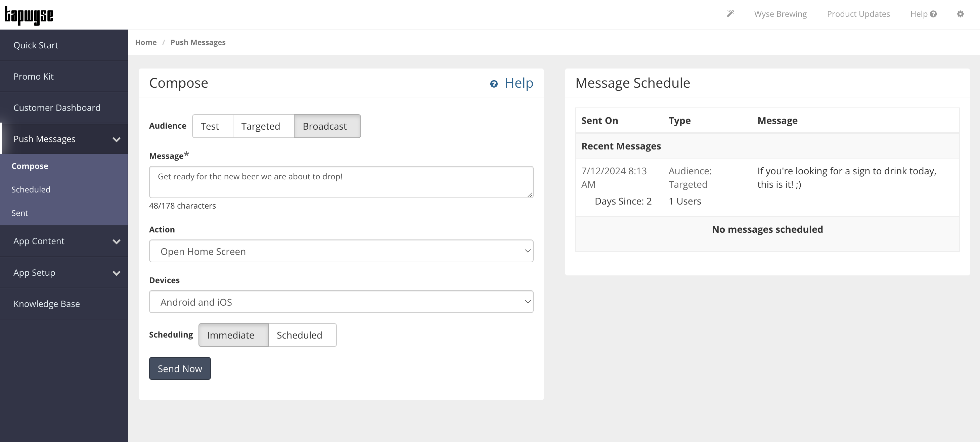Click the magic wand icon in top bar
Image resolution: width=980 pixels, height=442 pixels.
[730, 14]
